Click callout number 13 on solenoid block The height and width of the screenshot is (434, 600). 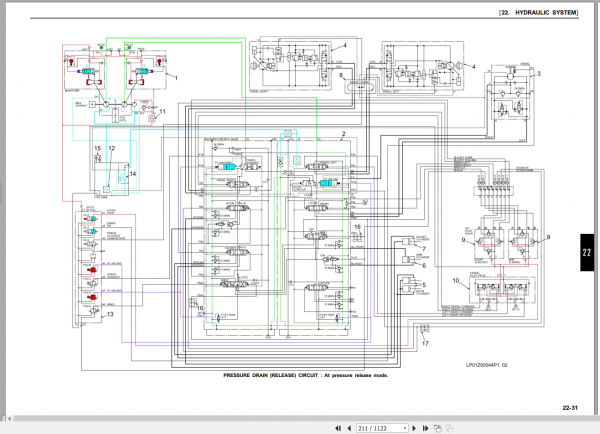point(110,314)
